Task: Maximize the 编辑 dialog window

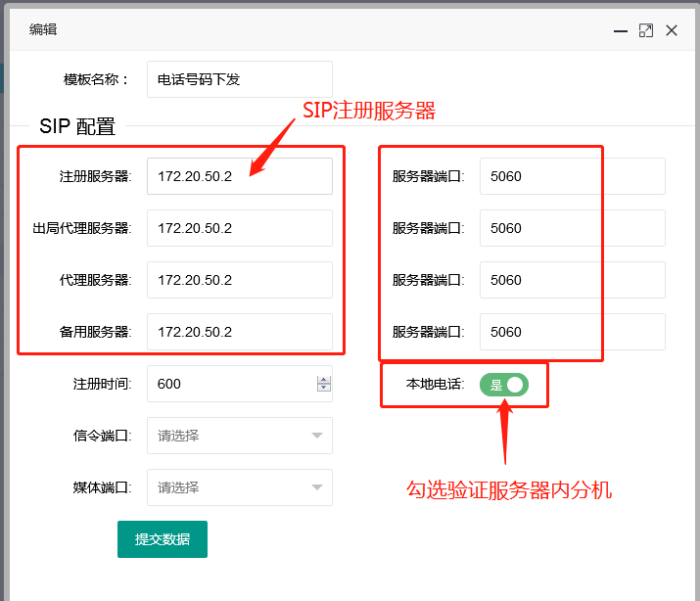Action: (x=646, y=30)
